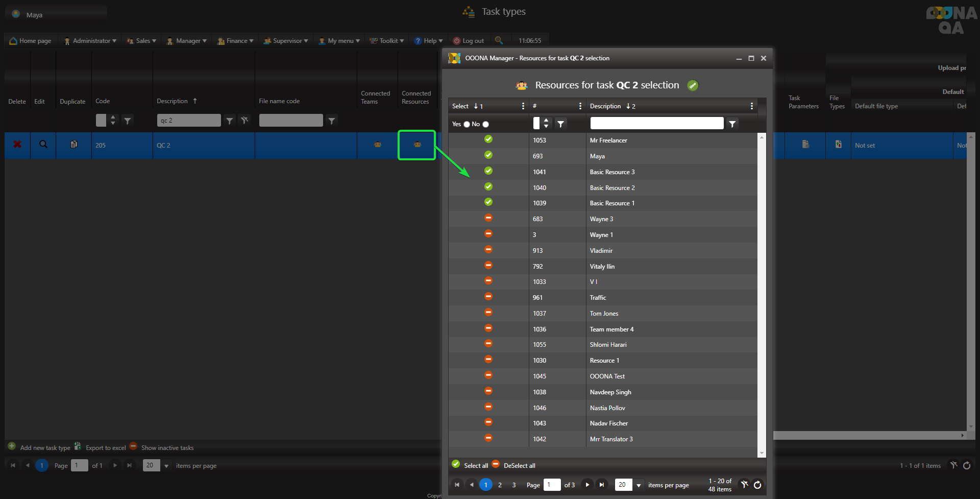Toggle selection for Vladimir resource
The image size is (980, 499).
click(488, 250)
